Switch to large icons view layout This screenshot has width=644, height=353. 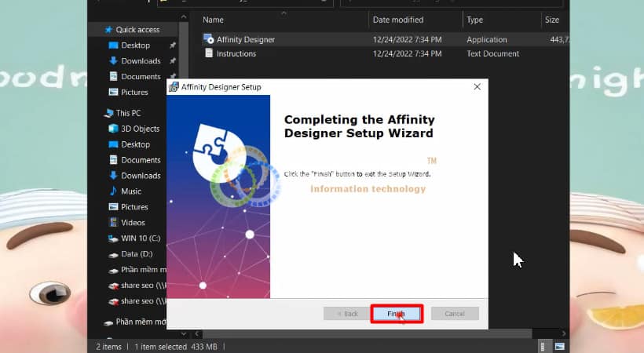click(x=559, y=346)
